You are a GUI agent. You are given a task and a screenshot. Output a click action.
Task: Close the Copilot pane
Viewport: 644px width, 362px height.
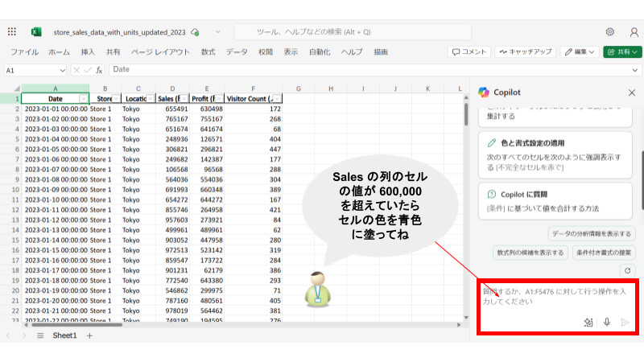click(630, 93)
